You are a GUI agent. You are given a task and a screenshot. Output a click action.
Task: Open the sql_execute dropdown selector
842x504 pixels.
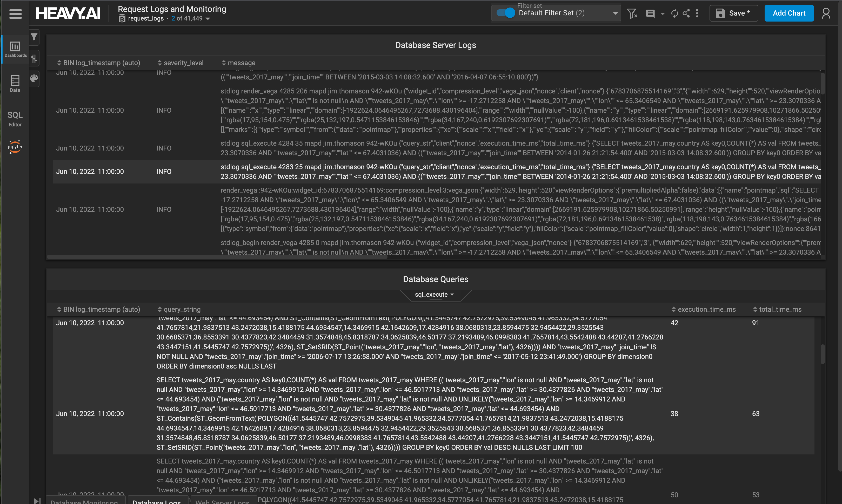coord(434,295)
